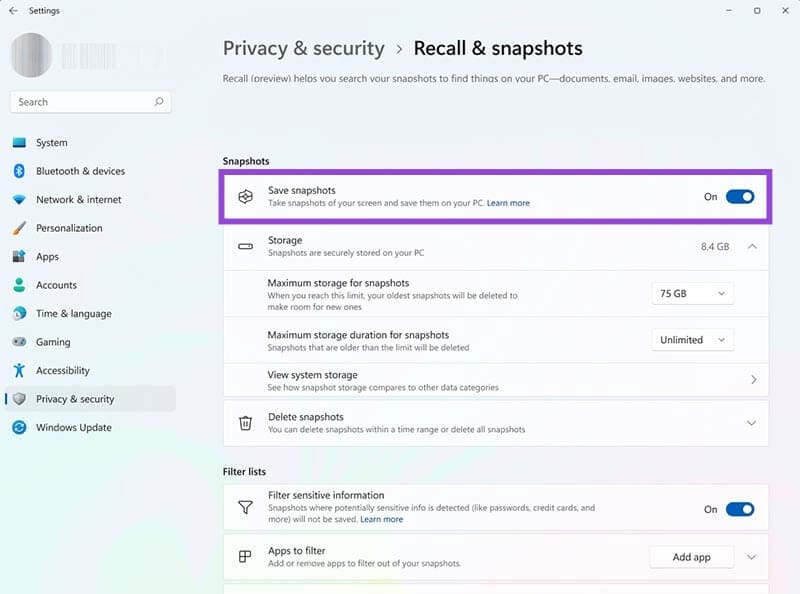This screenshot has height=594, width=800.
Task: Click the Storage drive icon
Action: tap(245, 246)
